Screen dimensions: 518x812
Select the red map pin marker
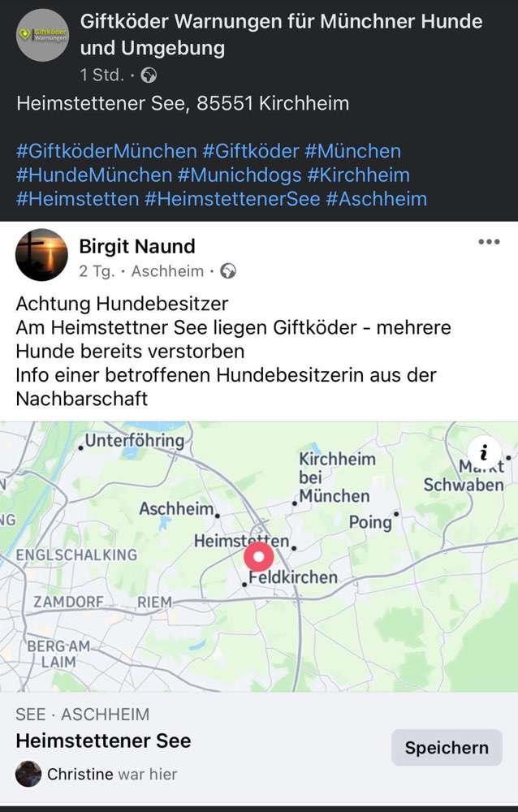[x=257, y=557]
